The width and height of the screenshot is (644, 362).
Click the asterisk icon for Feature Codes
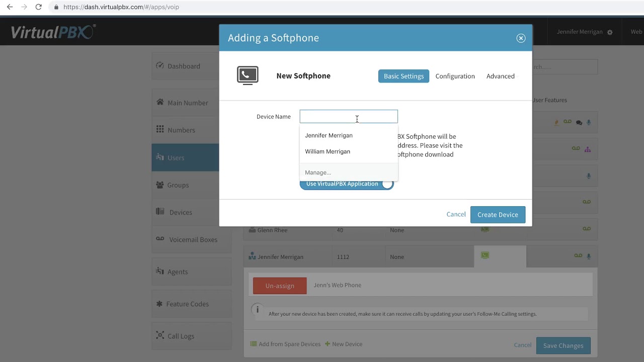[159, 304]
